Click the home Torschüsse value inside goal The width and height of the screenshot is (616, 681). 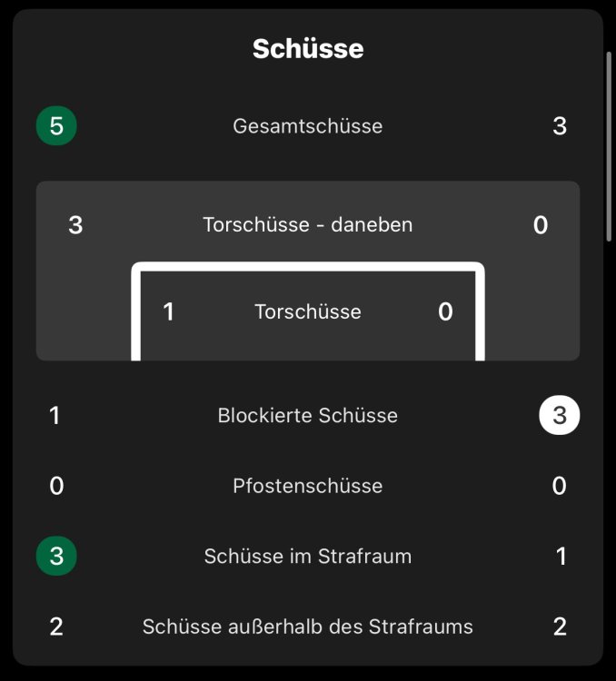click(168, 311)
